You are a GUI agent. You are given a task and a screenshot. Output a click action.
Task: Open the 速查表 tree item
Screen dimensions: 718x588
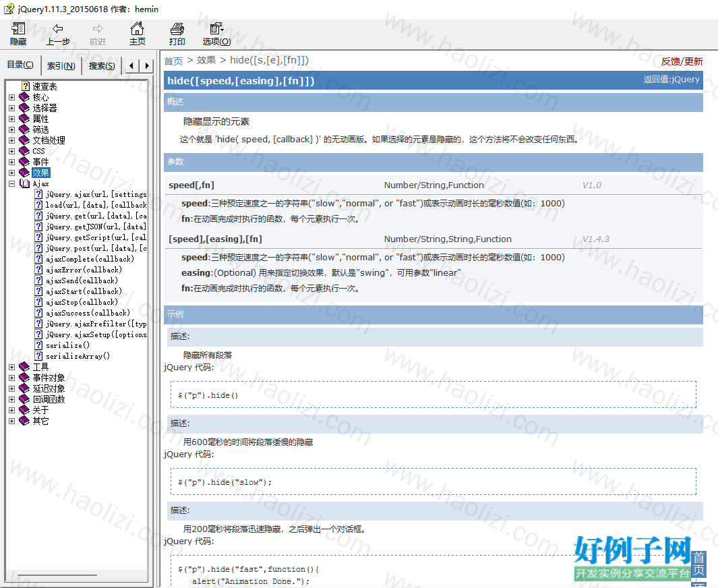click(x=44, y=86)
